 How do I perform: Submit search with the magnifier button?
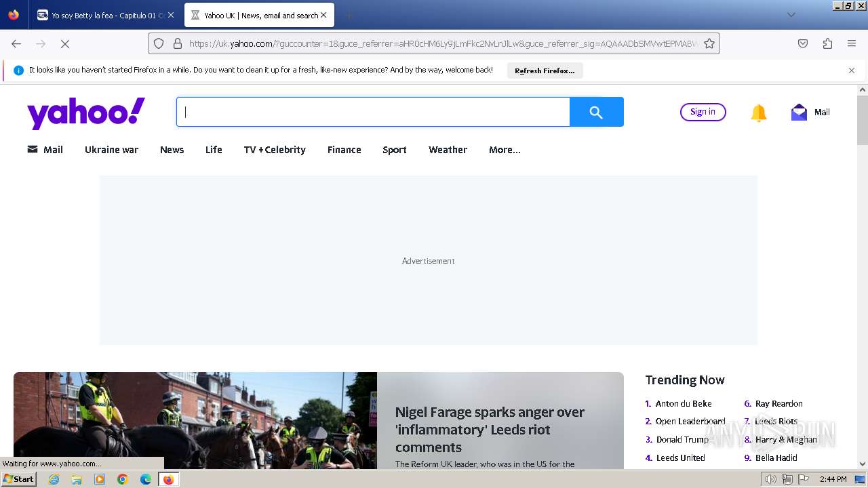coord(597,112)
